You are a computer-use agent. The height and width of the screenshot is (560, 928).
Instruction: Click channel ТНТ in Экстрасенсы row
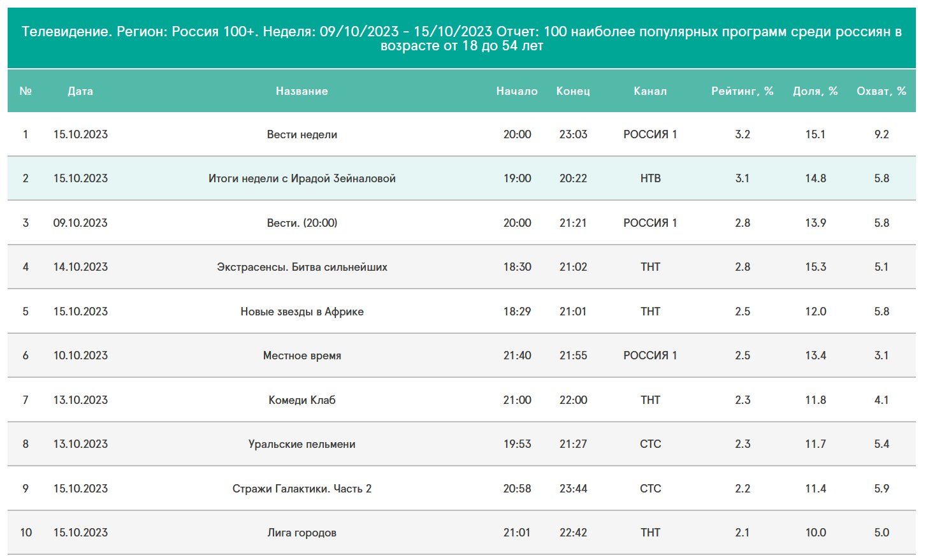tap(650, 267)
